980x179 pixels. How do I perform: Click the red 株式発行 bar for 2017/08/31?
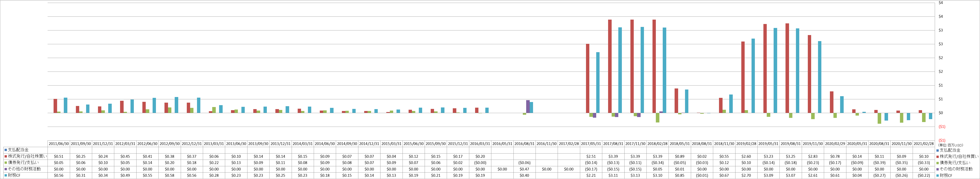(x=610, y=66)
